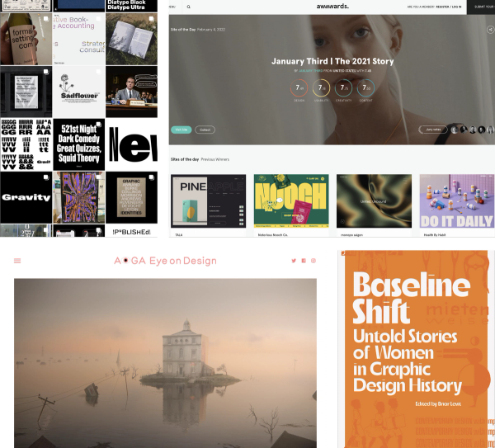Click the Visit Site button
Image resolution: width=495 pixels, height=448 pixels.
point(181,130)
